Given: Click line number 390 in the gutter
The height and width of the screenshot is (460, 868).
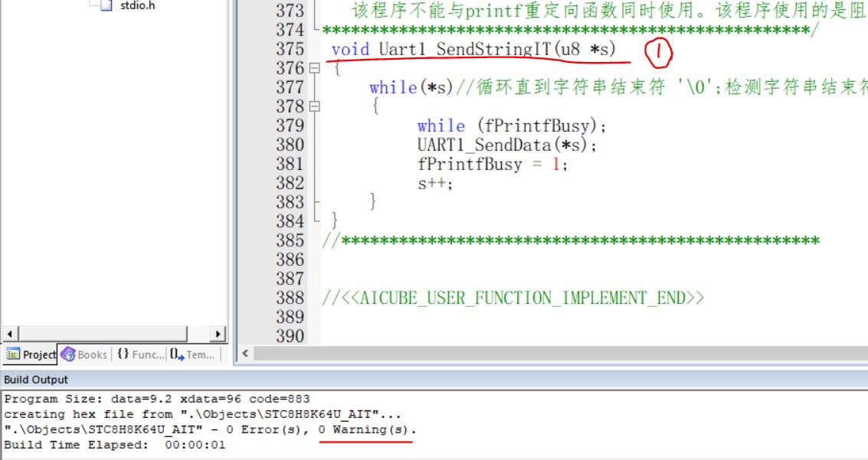Looking at the screenshot, I should (x=290, y=336).
